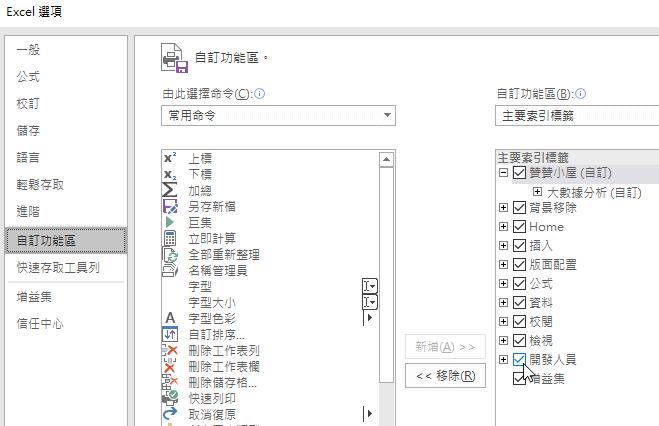Expand the 大數據分析 (自訂) group
Image resolution: width=659 pixels, height=426 pixels.
point(537,192)
